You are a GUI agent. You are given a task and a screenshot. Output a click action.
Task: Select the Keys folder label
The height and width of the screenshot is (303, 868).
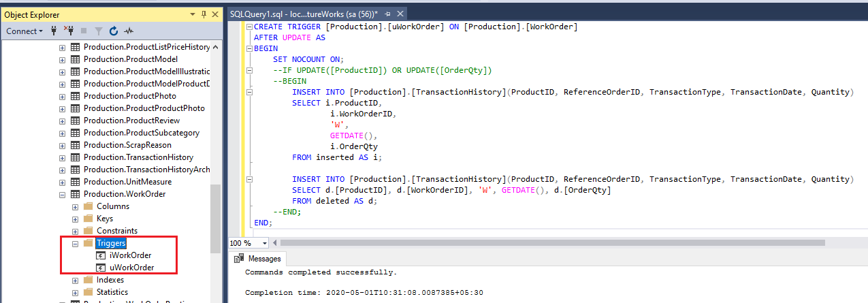(105, 219)
